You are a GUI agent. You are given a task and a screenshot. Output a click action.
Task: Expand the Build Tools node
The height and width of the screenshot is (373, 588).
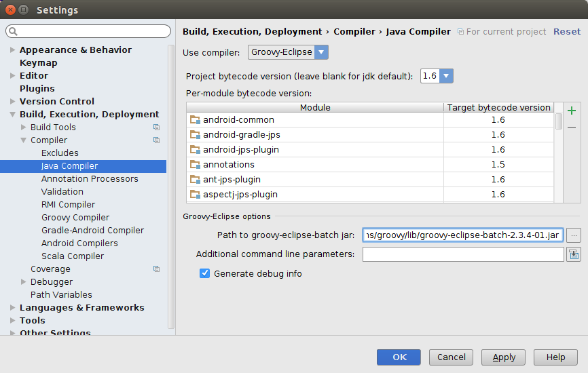[23, 127]
